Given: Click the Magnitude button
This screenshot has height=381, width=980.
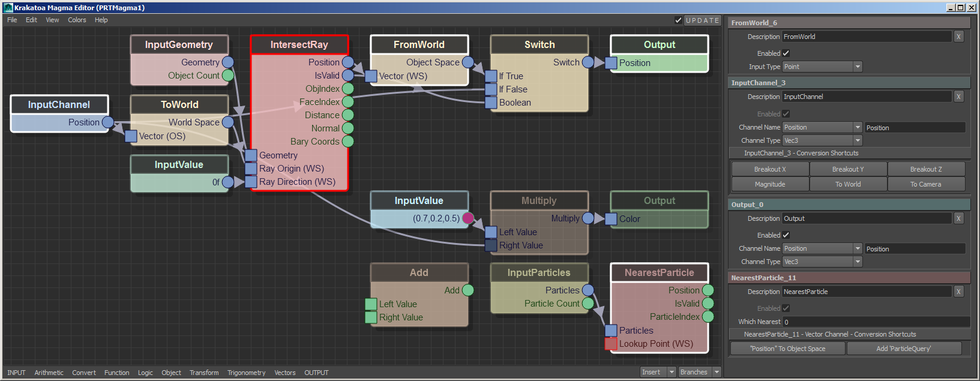Looking at the screenshot, I should 770,184.
